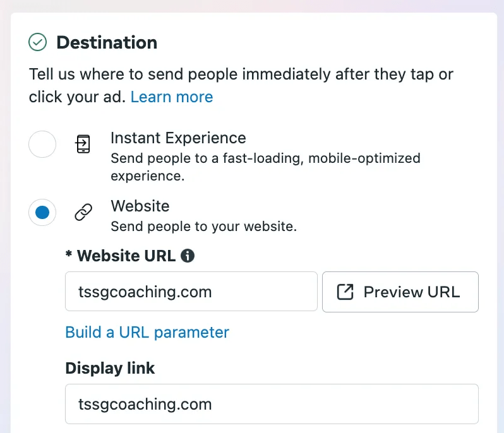Viewport: 504px width, 433px height.
Task: Click the Website option title
Action: 140,206
